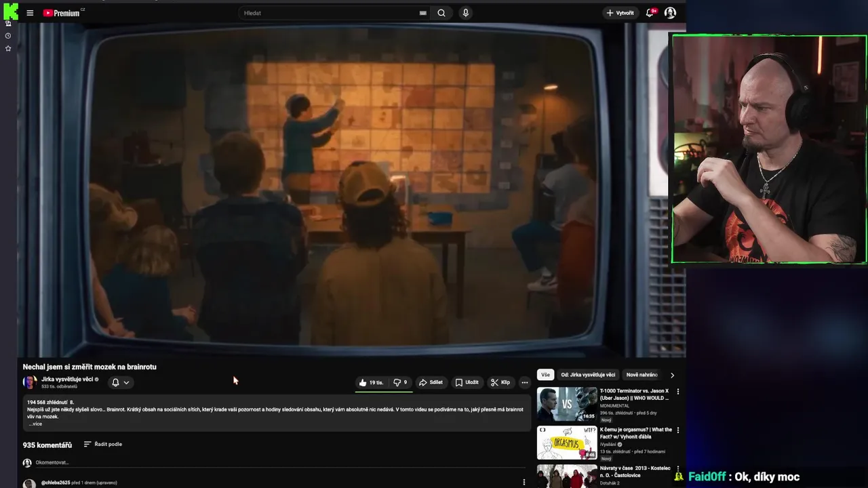
Task: Click the Sdílet share button
Action: click(431, 382)
